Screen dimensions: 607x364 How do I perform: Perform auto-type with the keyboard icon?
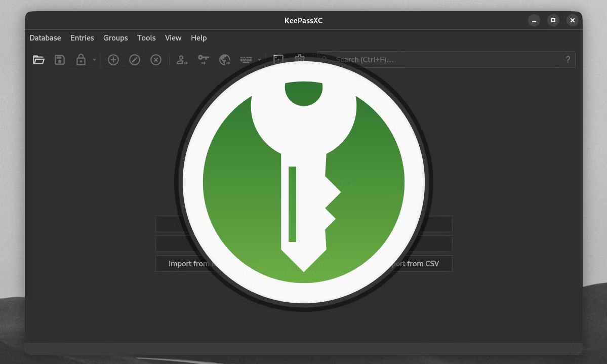coord(246,60)
